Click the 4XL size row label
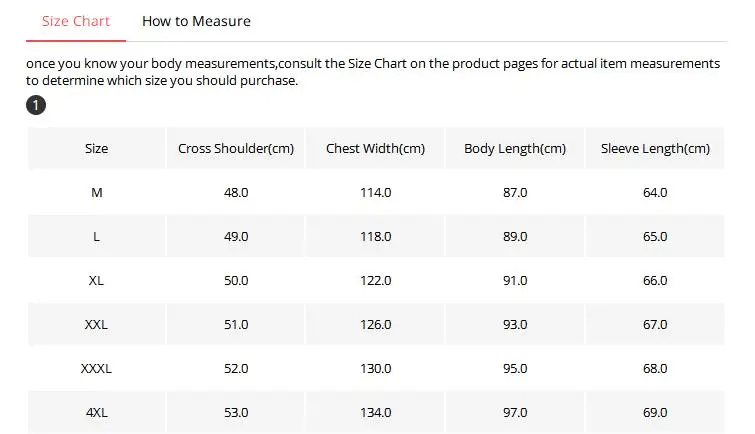755x434 pixels. tap(96, 412)
